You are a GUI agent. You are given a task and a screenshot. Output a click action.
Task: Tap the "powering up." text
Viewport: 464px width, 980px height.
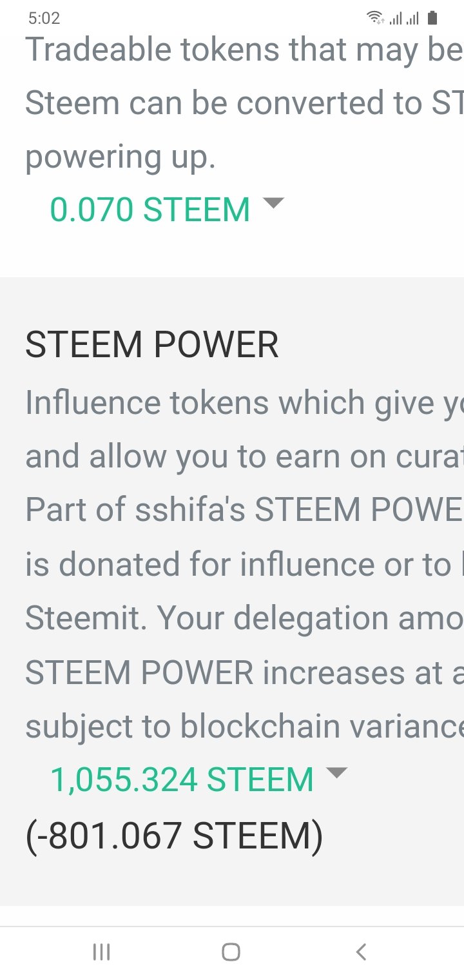120,157
